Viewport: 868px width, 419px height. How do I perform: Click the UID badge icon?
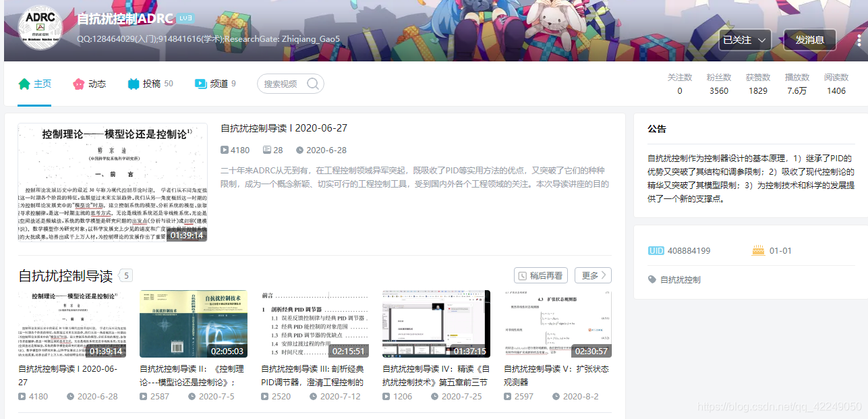(656, 251)
